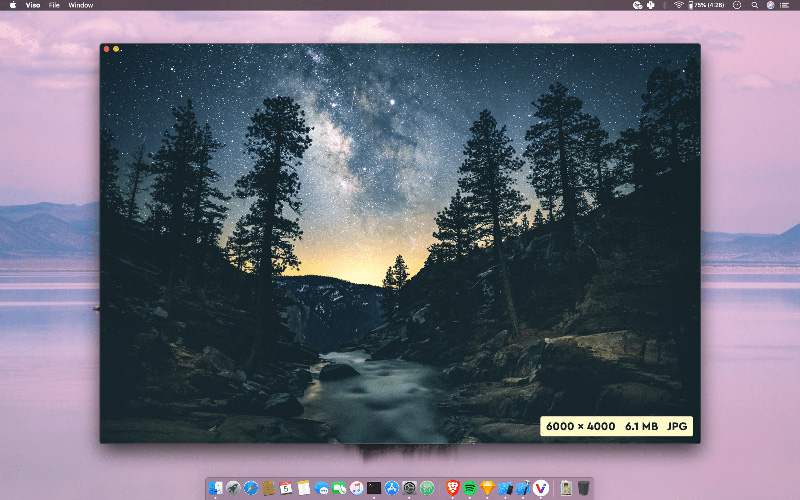Open the battery status showing 75%
Viewport: 800px width, 500px height.
706,5
